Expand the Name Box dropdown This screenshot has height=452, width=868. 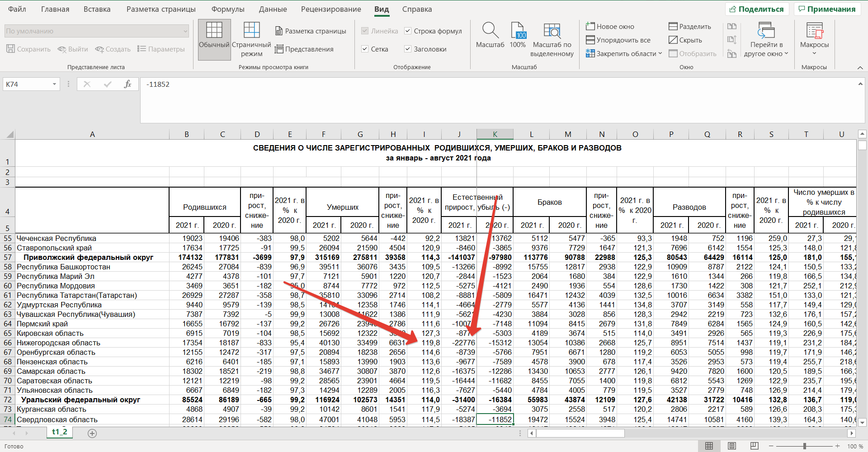coord(54,84)
